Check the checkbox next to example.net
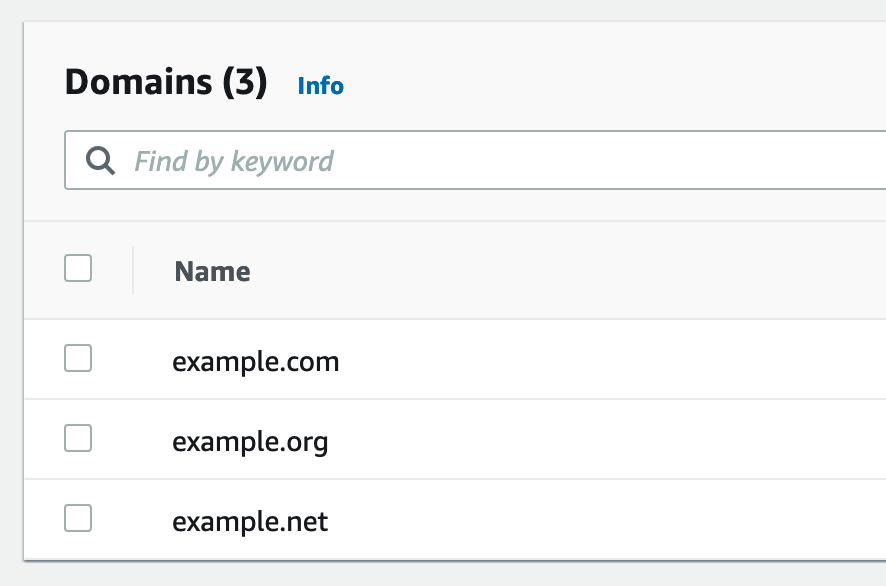The width and height of the screenshot is (886, 586). coord(77,519)
